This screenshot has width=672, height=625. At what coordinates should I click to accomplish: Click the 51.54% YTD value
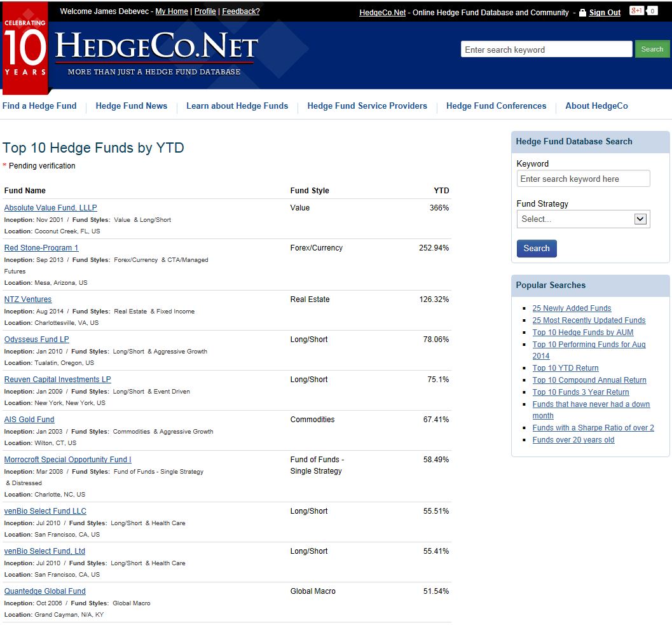click(x=436, y=591)
